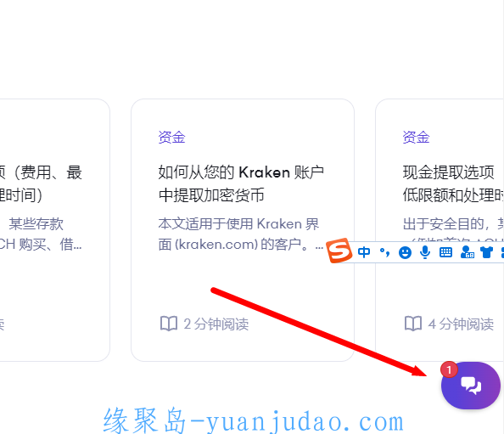Click the 资金 category link in right card
This screenshot has width=504, height=434.
[416, 137]
